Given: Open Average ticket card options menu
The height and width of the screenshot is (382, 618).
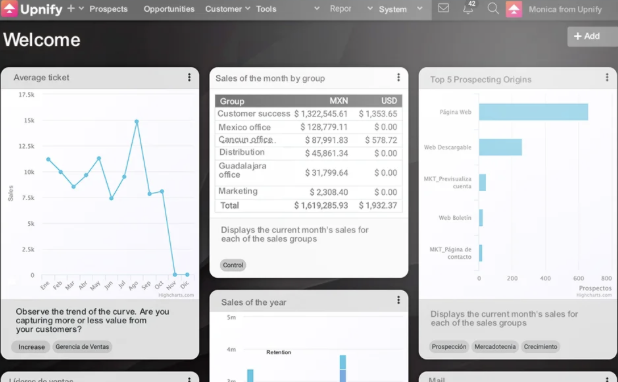Looking at the screenshot, I should coord(189,77).
